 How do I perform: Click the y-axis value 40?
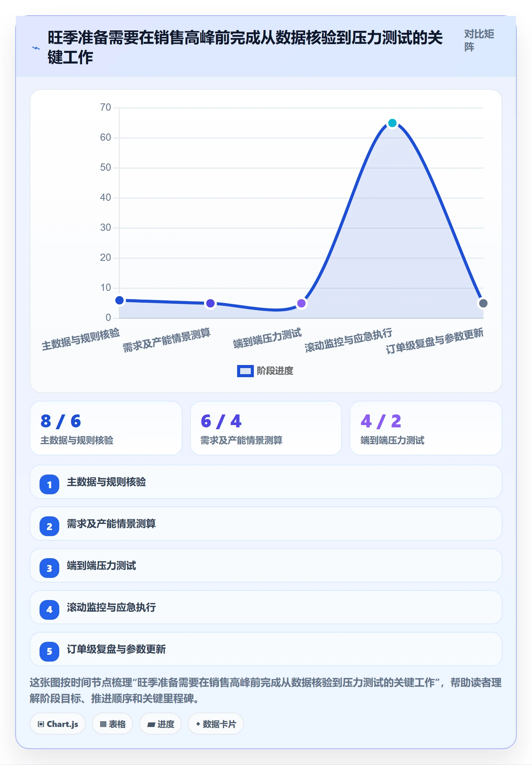[x=106, y=198]
